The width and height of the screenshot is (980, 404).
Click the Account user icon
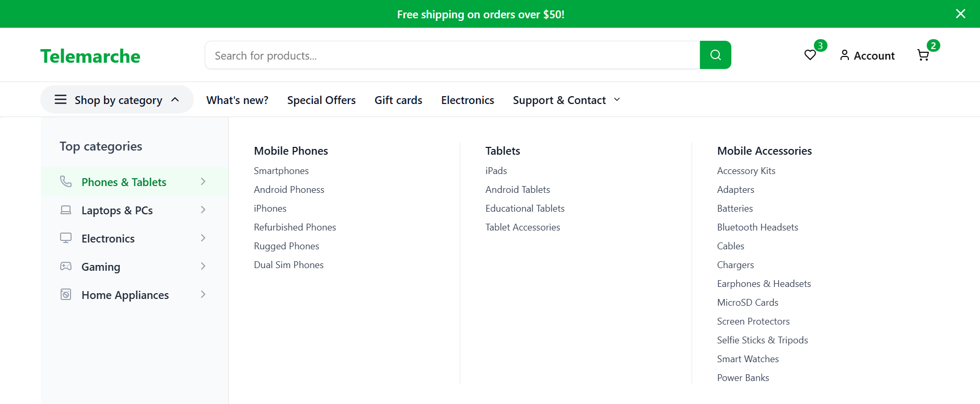tap(844, 55)
